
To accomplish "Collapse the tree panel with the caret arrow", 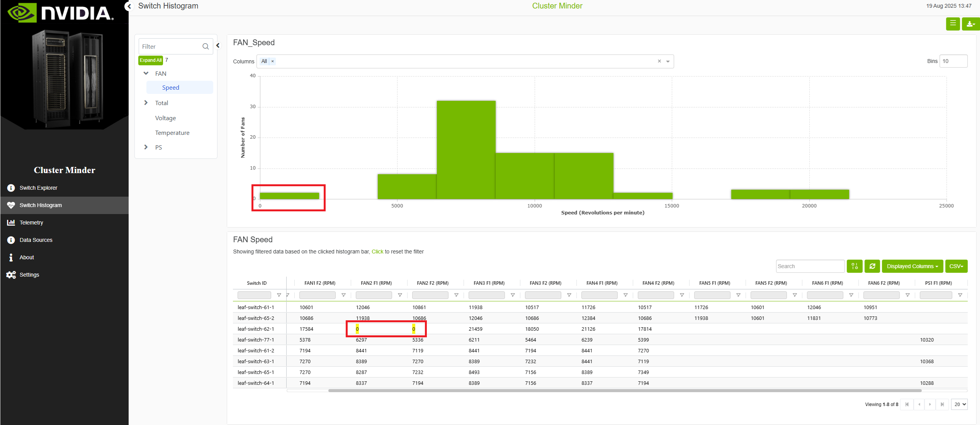I will coord(218,46).
